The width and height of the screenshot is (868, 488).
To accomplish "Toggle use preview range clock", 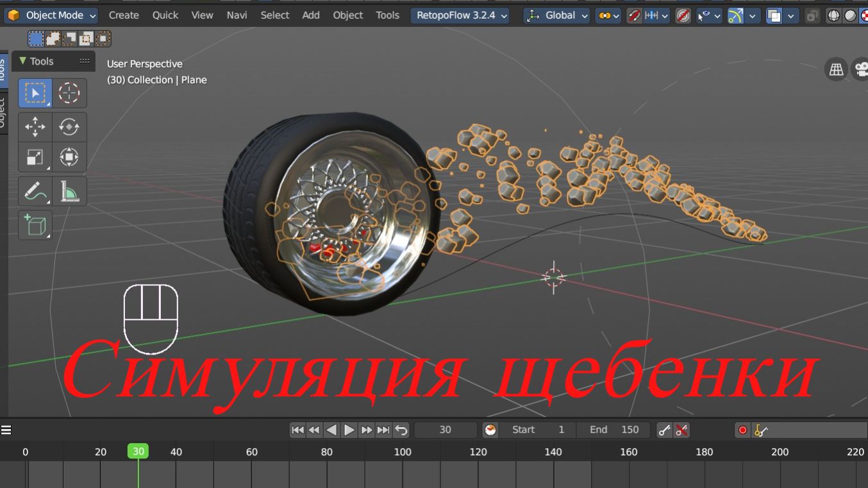I will coord(490,430).
